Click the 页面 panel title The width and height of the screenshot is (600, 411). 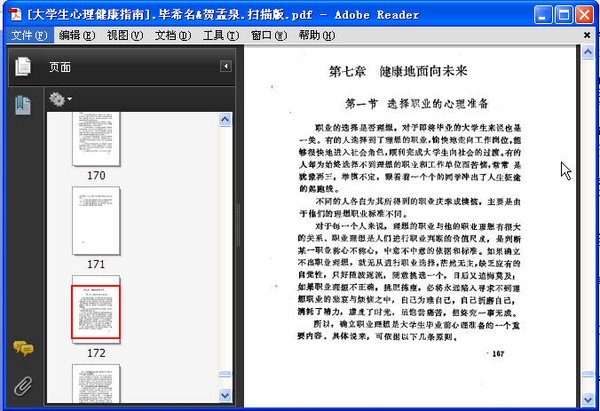(x=60, y=67)
